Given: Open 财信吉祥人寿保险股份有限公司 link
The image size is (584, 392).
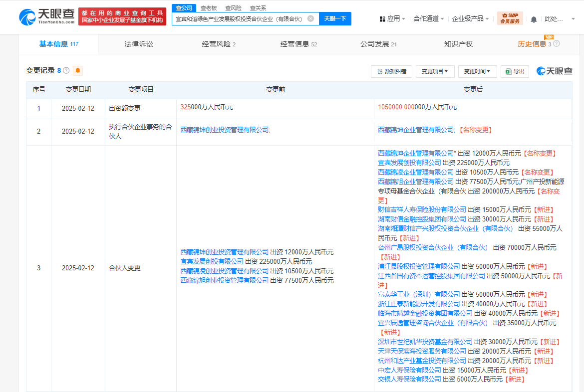Looking at the screenshot, I should pos(422,209).
